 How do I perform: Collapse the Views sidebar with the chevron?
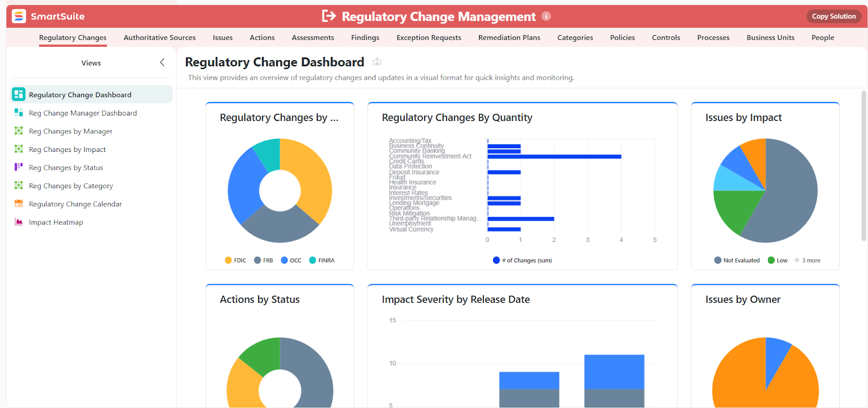pos(162,63)
